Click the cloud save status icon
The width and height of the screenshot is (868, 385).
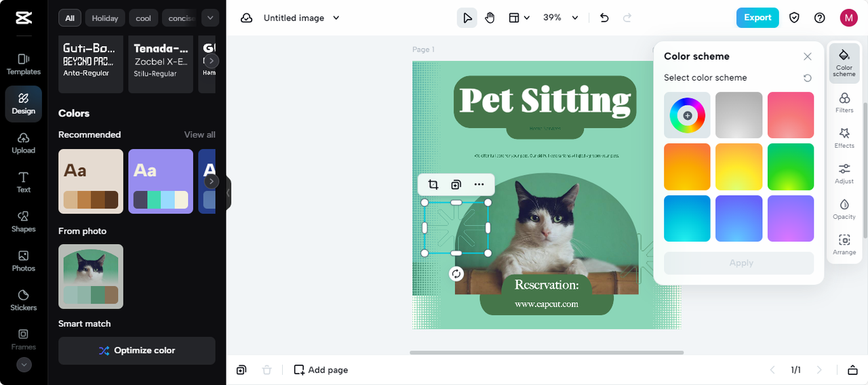[x=247, y=18]
